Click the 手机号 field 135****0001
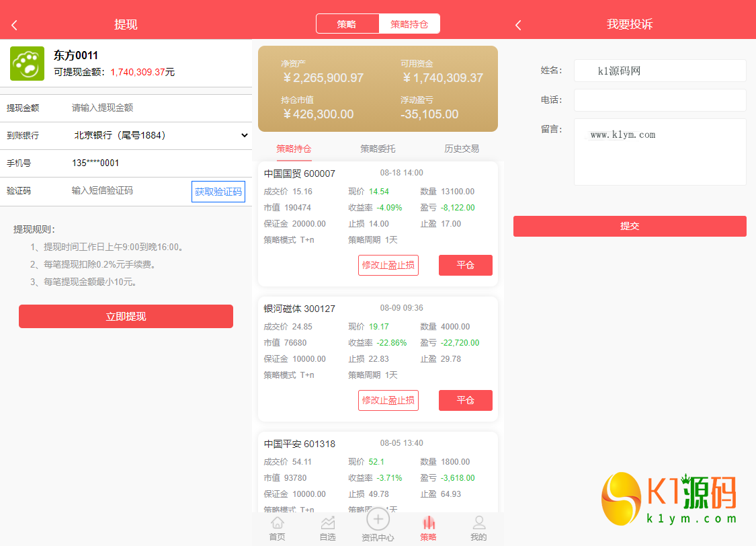Image resolution: width=756 pixels, height=546 pixels. tap(95, 163)
